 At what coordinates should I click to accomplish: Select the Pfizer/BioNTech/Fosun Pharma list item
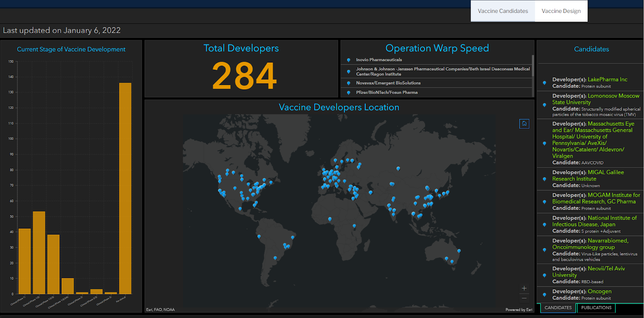click(x=436, y=92)
